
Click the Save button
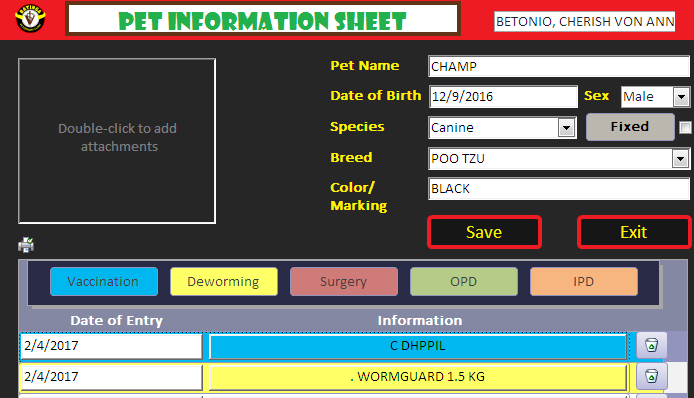pyautogui.click(x=484, y=232)
